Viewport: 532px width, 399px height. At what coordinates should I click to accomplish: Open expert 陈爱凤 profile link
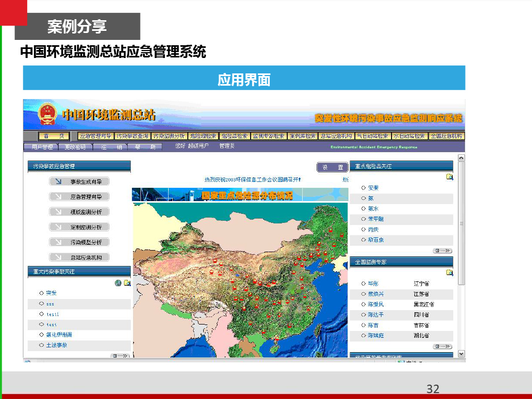pos(376,304)
